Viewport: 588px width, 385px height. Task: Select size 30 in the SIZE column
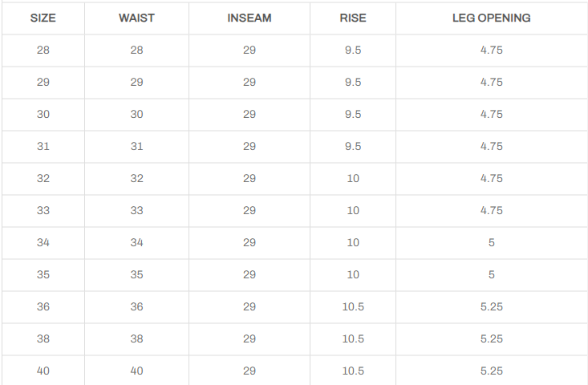[43, 114]
